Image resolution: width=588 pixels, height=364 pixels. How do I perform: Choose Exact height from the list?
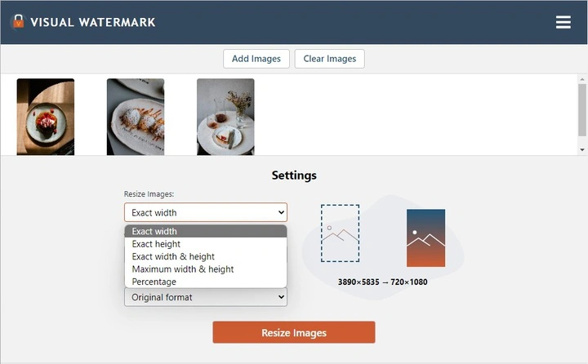(x=206, y=244)
